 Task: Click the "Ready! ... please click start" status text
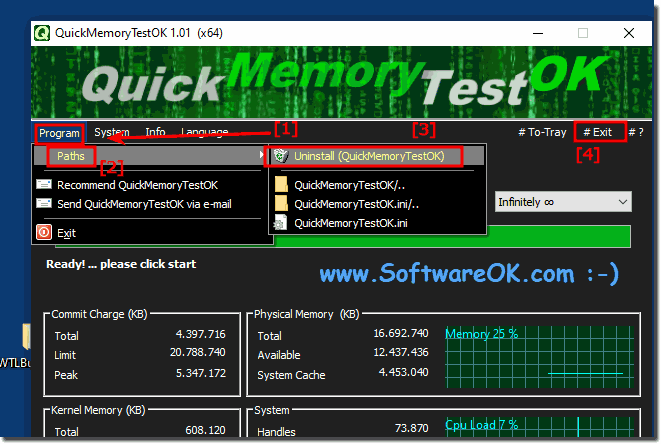[121, 264]
